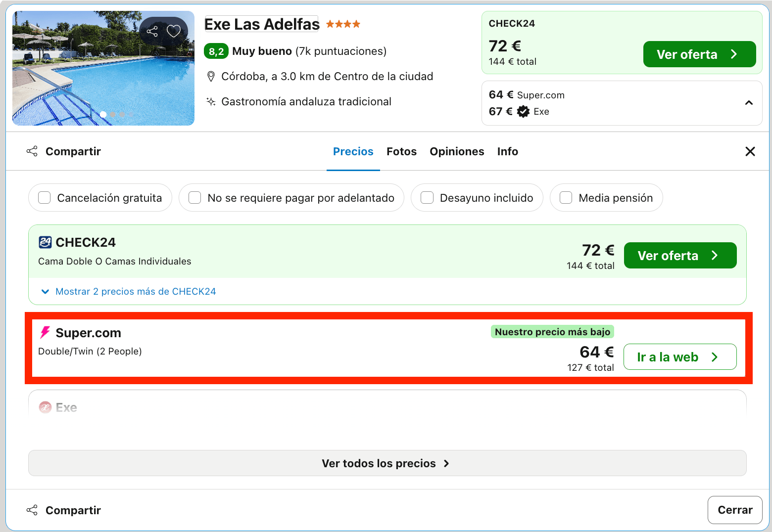Select the Info tab
Image resolution: width=772 pixels, height=532 pixels.
point(508,151)
